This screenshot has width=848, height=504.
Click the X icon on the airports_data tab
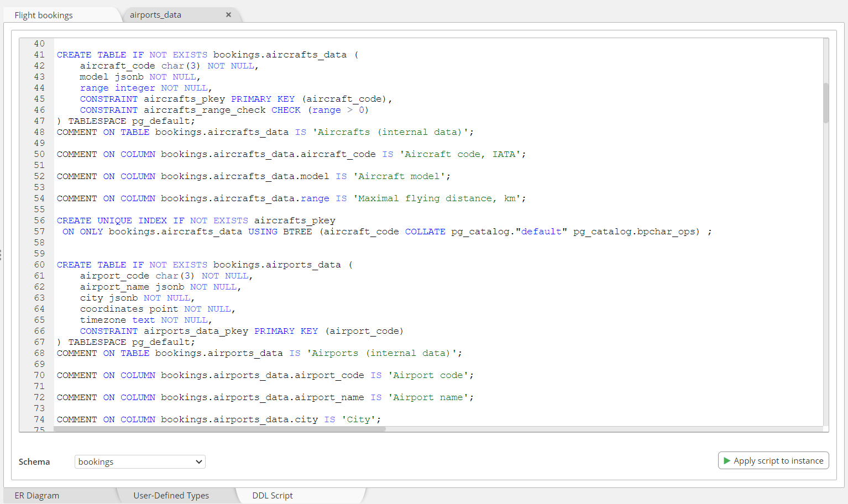tap(228, 14)
